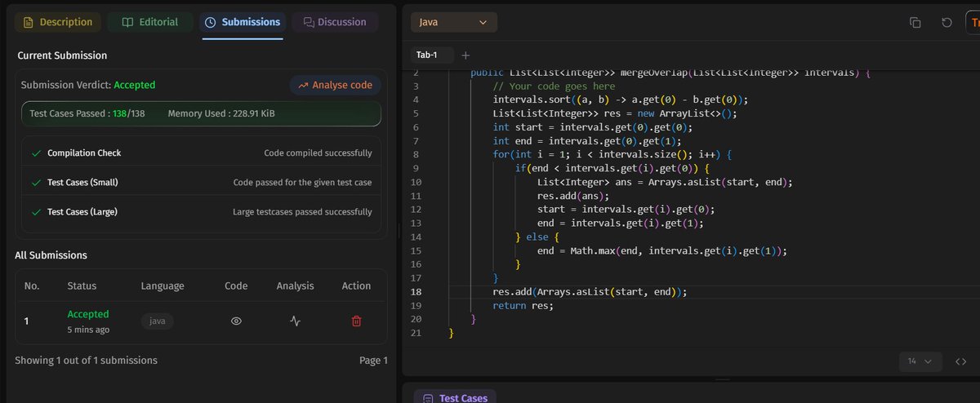Click the 'Your code goes here' comment
Image resolution: width=980 pixels, height=403 pixels.
pos(554,86)
